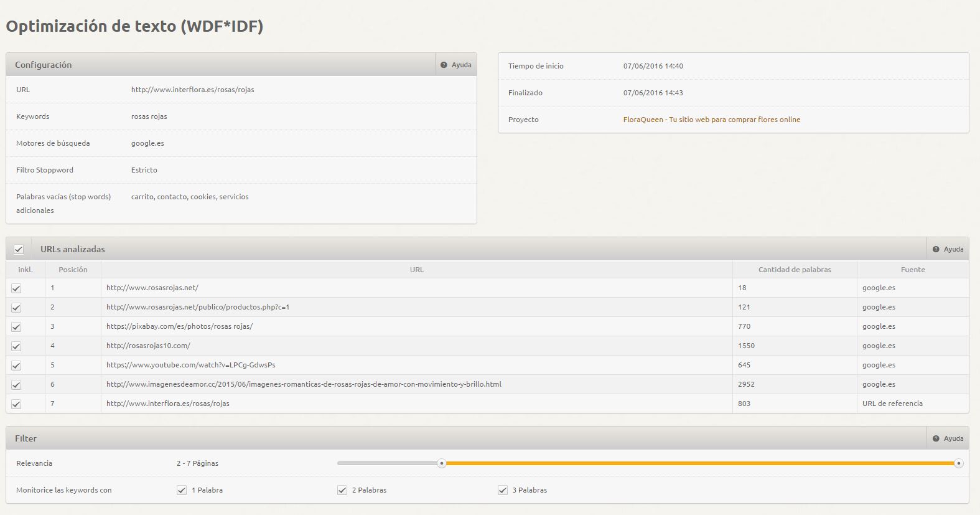Toggle include checkbox for rosasrojas10.com row
This screenshot has height=515, width=980.
coord(16,346)
